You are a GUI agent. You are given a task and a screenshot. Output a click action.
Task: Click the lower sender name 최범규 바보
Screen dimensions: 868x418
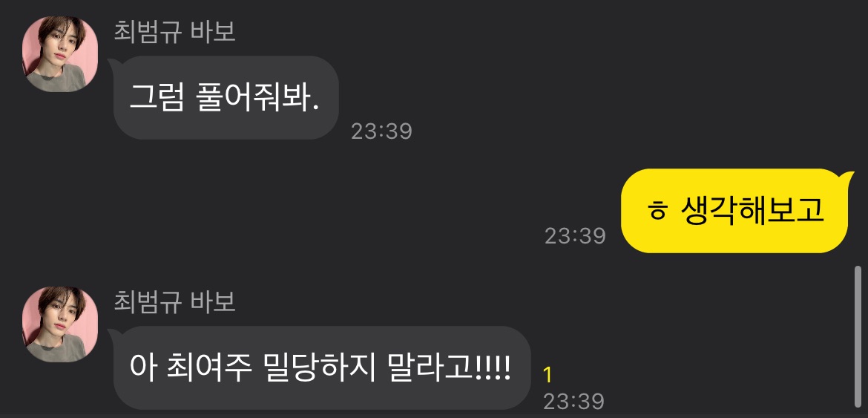point(175,301)
